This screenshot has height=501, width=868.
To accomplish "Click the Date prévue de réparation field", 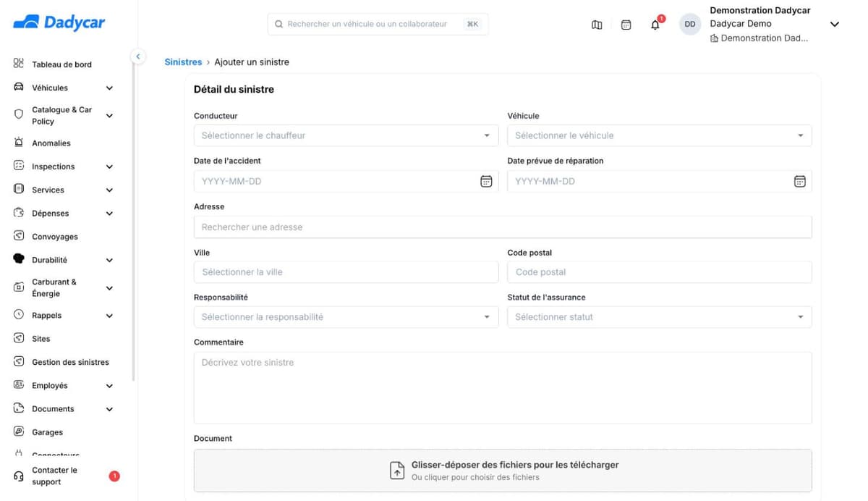I will point(660,181).
